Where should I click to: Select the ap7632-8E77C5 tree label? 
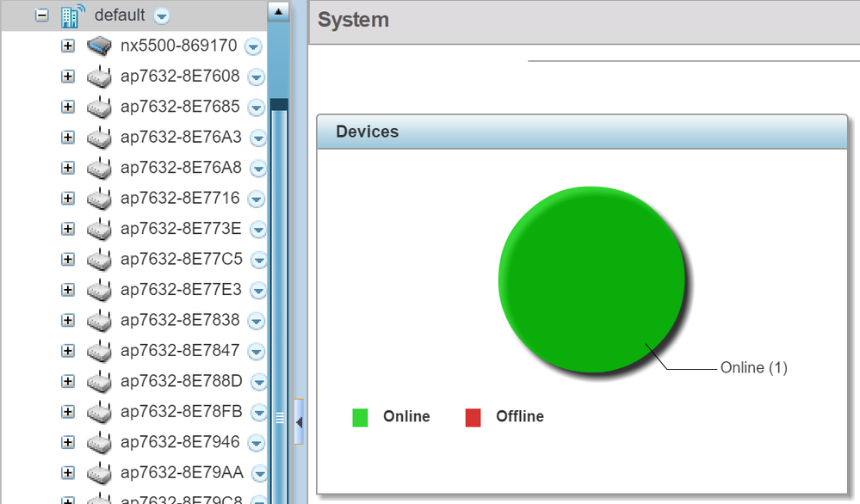pos(182,259)
